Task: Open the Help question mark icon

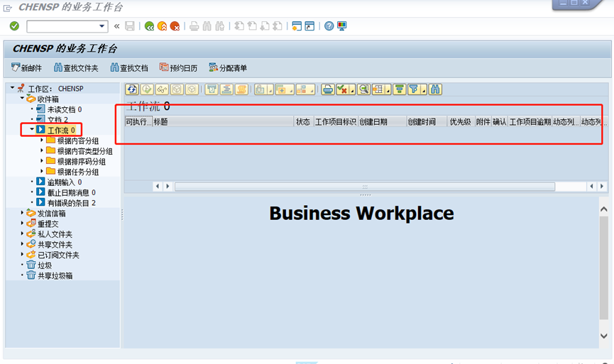Action: pos(329,26)
